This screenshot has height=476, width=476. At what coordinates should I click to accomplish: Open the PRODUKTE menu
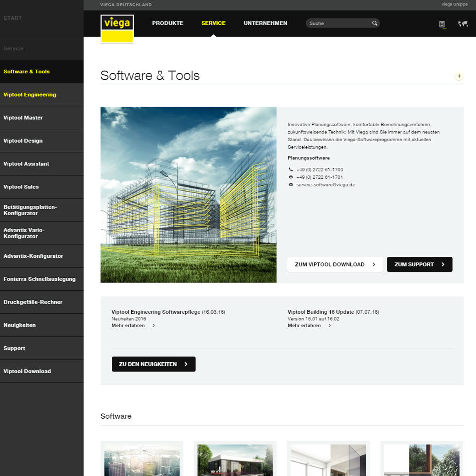click(x=167, y=23)
